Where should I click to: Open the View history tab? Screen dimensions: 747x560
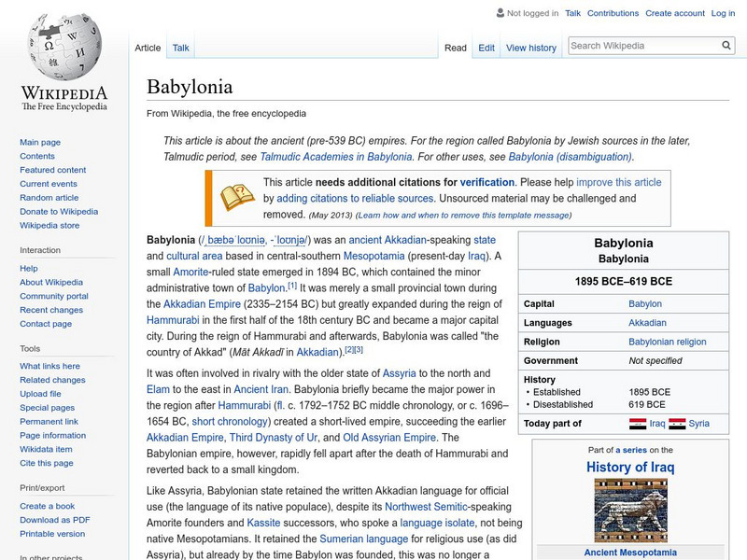[x=531, y=48]
